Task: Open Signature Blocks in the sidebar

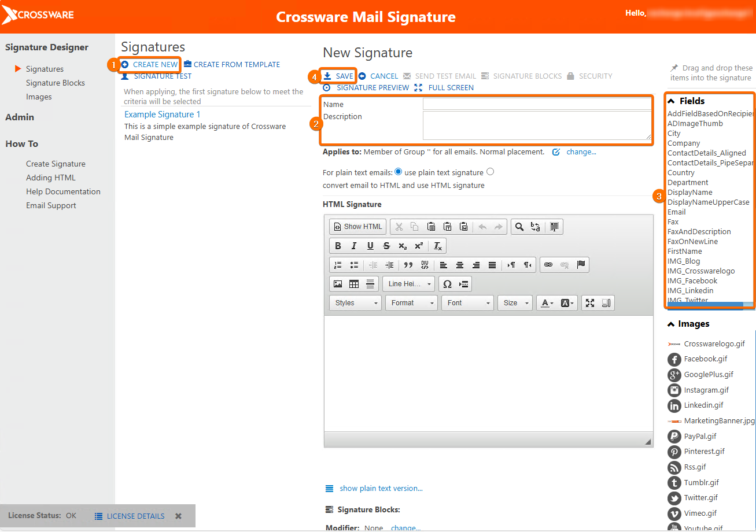Action: click(56, 83)
